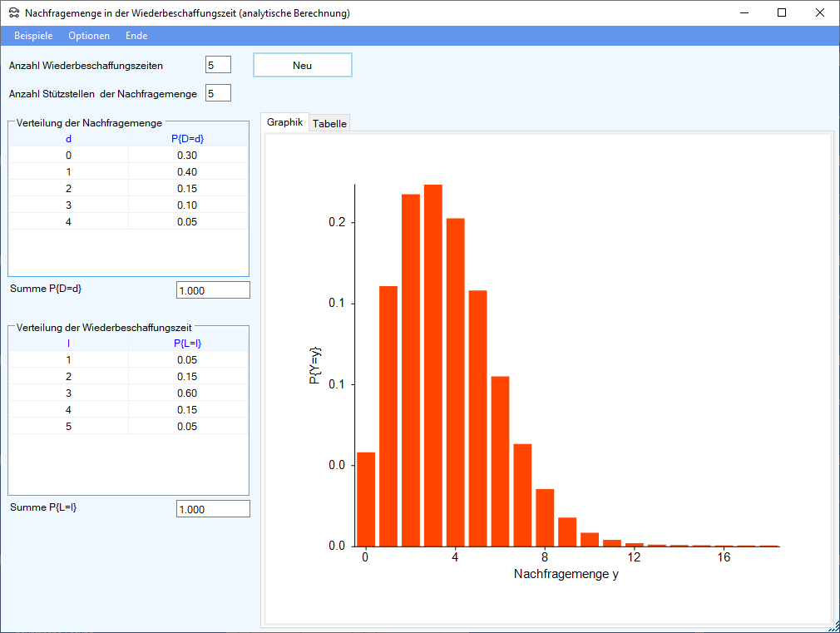
Task: Click the application icon in title bar
Action: pos(13,13)
